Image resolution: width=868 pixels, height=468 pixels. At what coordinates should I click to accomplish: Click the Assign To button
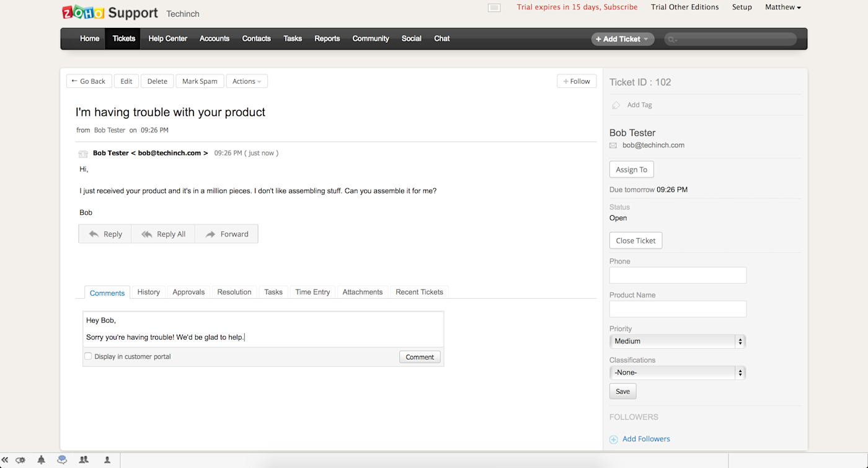[632, 170]
